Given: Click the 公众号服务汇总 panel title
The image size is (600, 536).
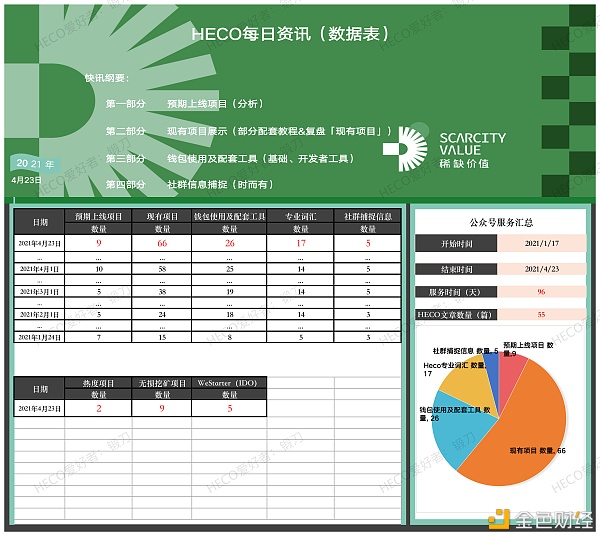Looking at the screenshot, I should coord(501,222).
